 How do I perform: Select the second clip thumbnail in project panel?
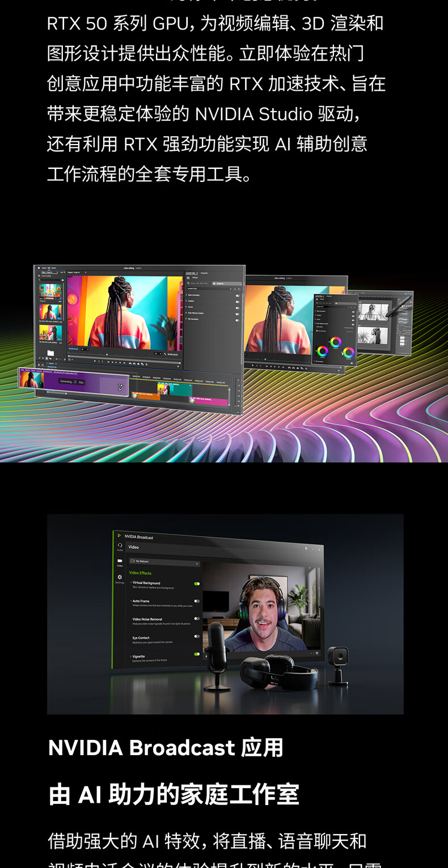tap(50, 312)
